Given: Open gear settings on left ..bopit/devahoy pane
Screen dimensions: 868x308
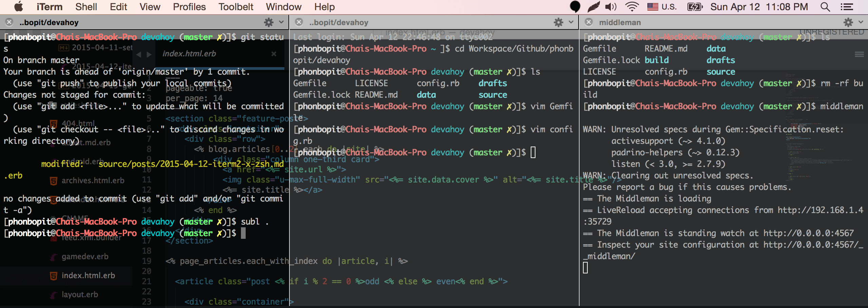Looking at the screenshot, I should (x=269, y=22).
